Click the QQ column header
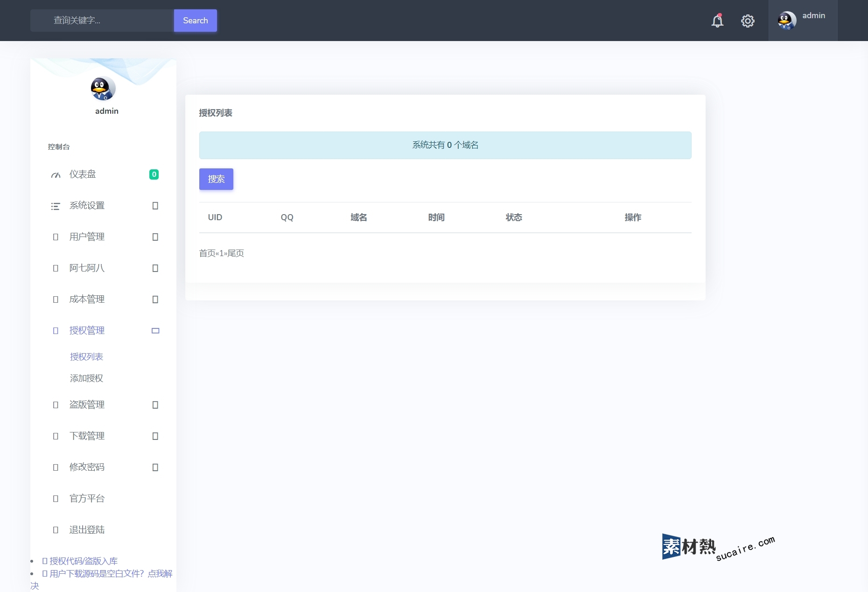This screenshot has width=868, height=592. (287, 217)
